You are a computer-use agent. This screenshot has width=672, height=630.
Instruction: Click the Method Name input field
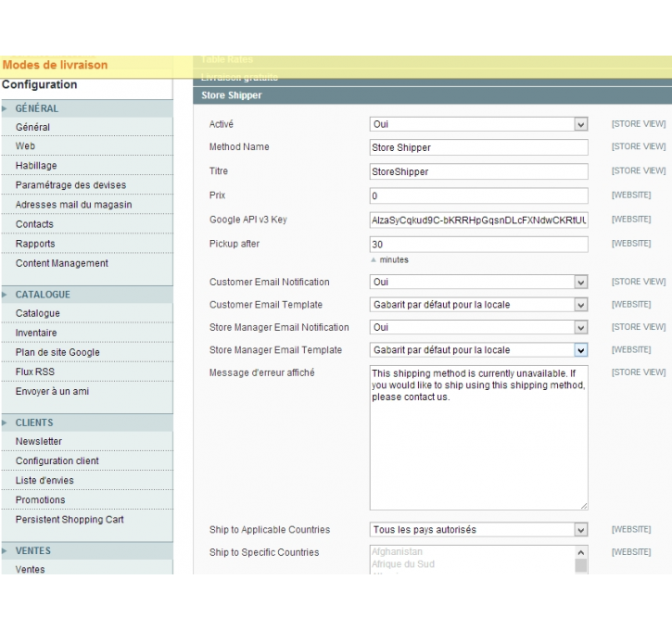[478, 147]
